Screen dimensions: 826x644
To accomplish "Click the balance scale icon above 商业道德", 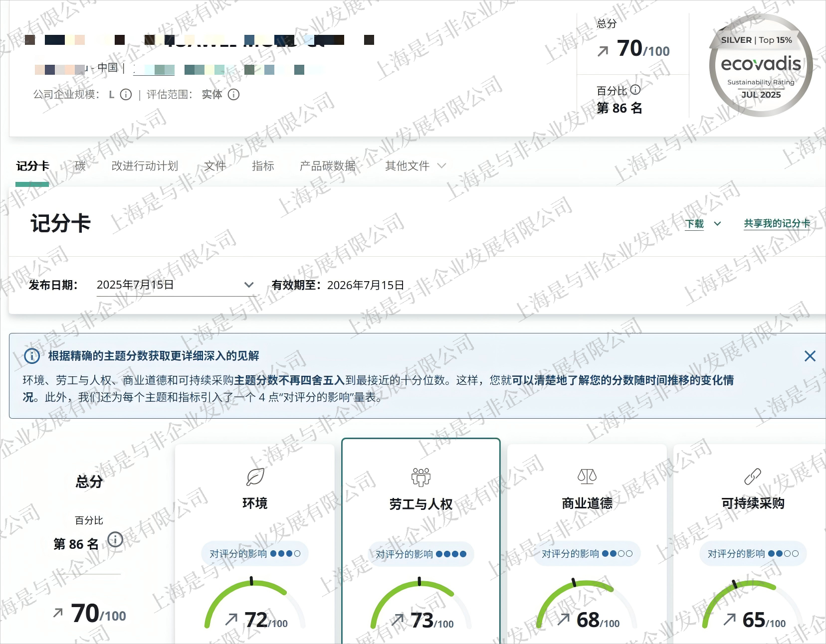I will (587, 477).
